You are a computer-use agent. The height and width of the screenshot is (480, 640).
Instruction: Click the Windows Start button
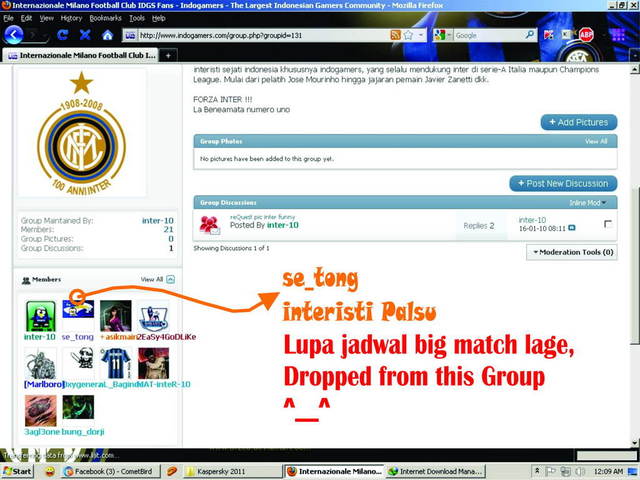17,471
